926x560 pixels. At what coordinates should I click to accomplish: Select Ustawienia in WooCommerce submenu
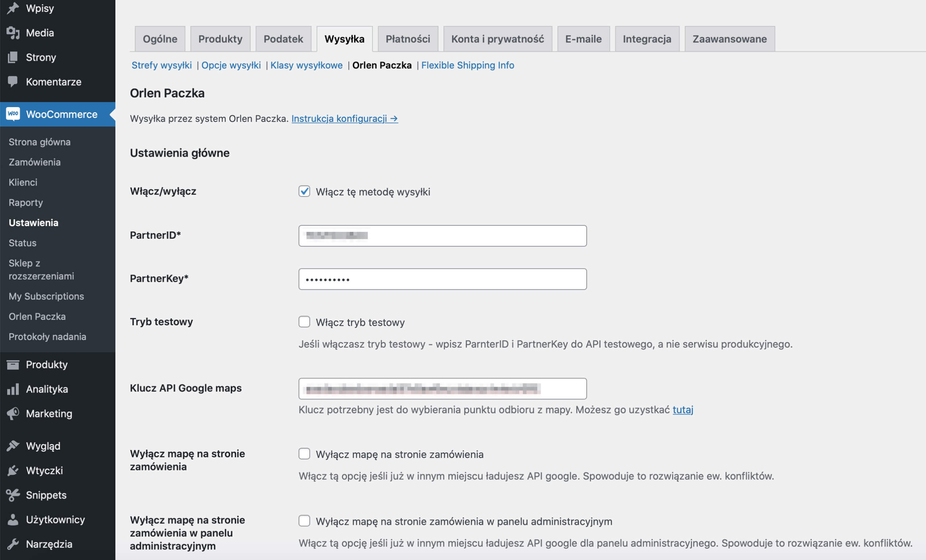click(33, 222)
